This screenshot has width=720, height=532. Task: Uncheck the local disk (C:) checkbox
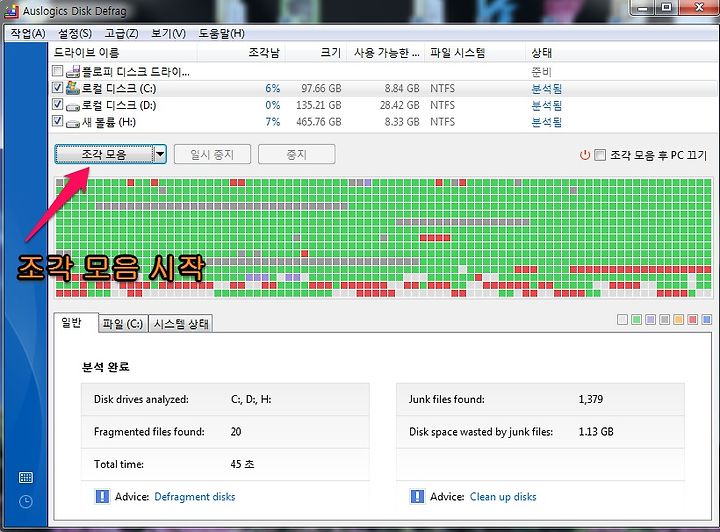coord(57,87)
